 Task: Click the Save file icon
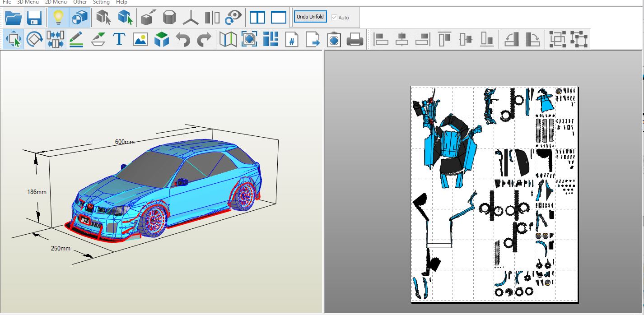(34, 18)
